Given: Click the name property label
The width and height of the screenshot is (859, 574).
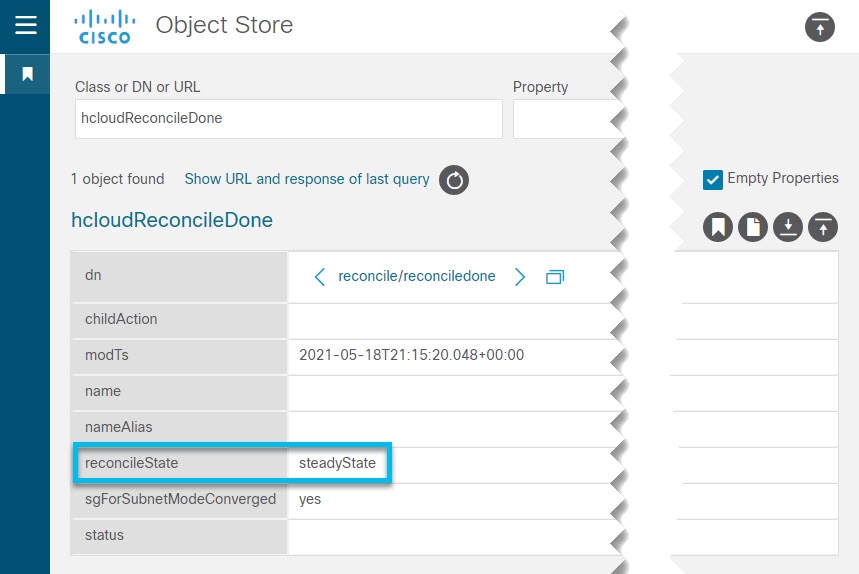Looking at the screenshot, I should [102, 391].
